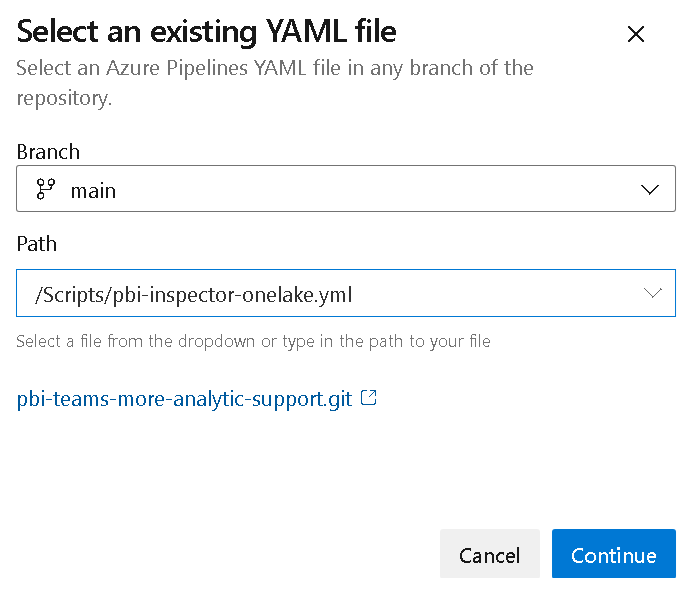690x596 pixels.
Task: Click the dialog title 'Select an existing YAML file'
Action: [207, 32]
